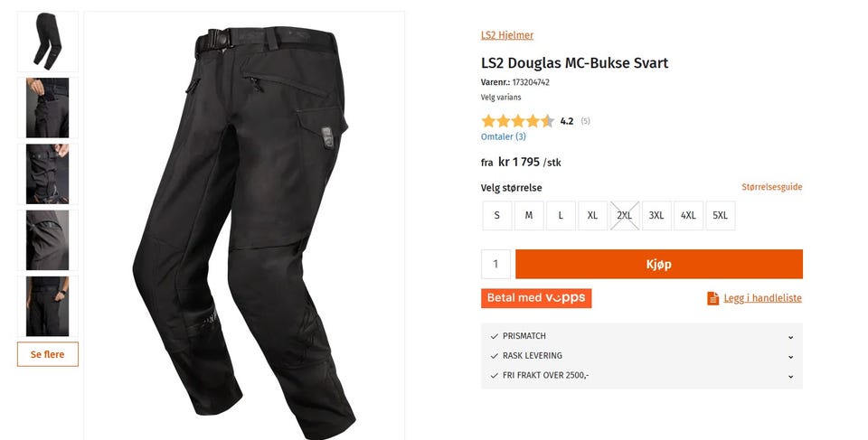Viewport: 868px width, 440px height.
Task: Choose size 3XL
Action: [656, 215]
